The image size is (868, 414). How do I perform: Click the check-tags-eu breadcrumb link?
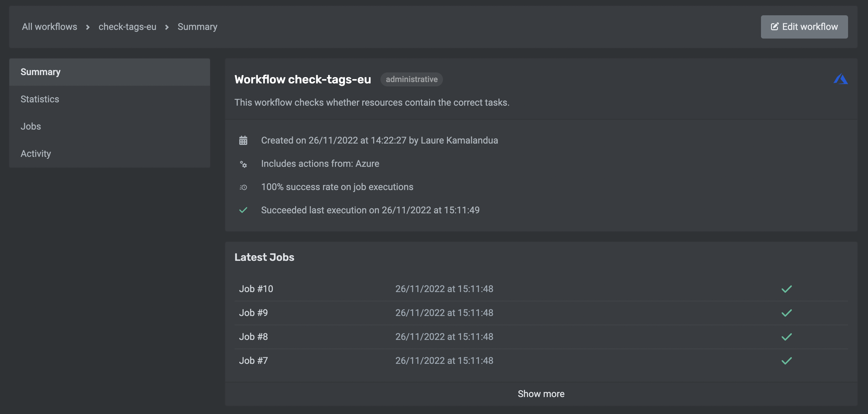[x=127, y=27]
